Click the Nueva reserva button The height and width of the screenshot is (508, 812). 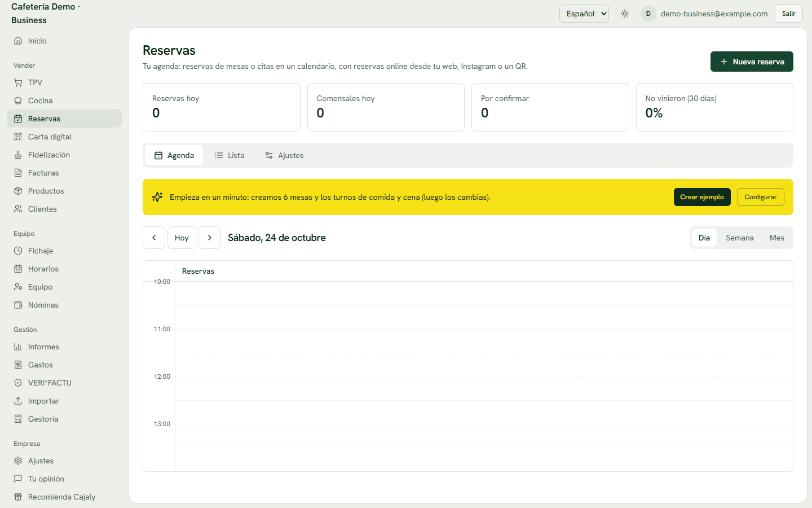(752, 62)
